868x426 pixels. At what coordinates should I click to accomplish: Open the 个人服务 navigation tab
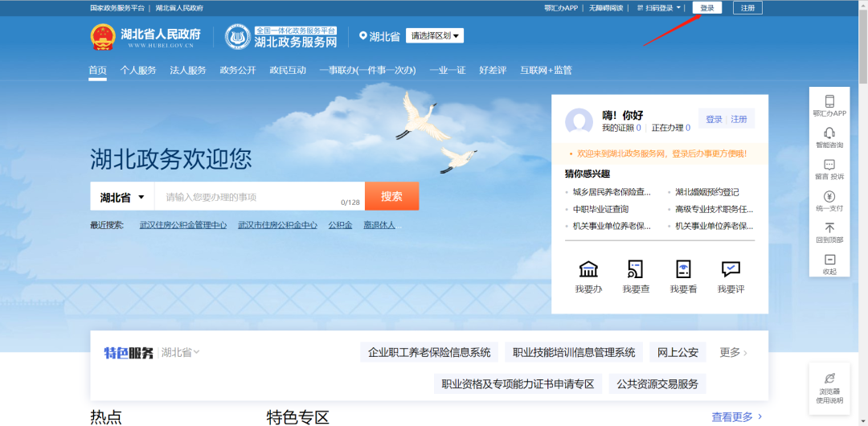138,71
